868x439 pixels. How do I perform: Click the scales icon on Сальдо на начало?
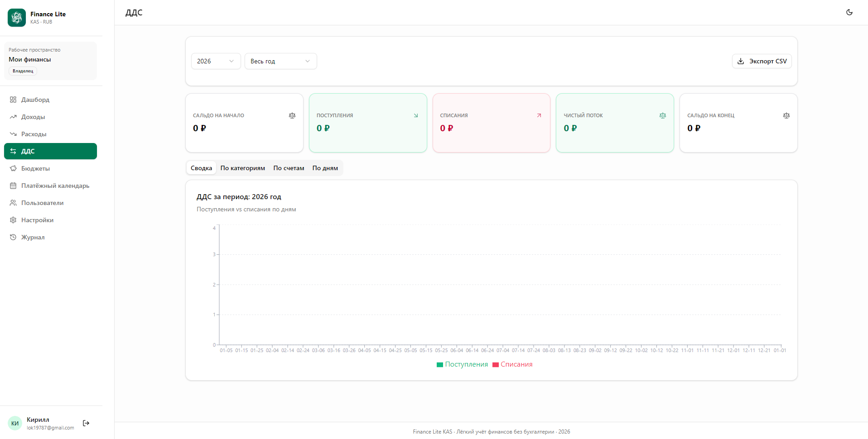click(292, 115)
